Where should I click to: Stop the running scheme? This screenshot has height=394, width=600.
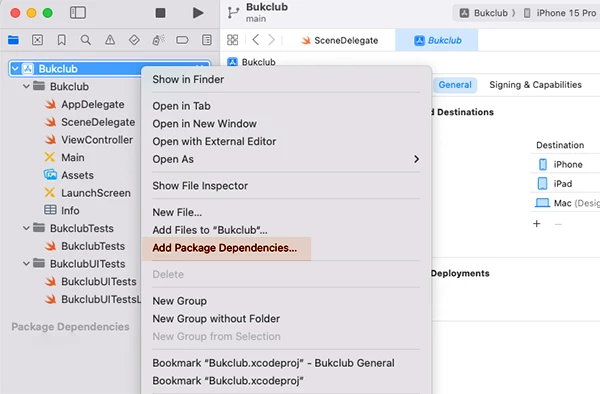(x=160, y=13)
